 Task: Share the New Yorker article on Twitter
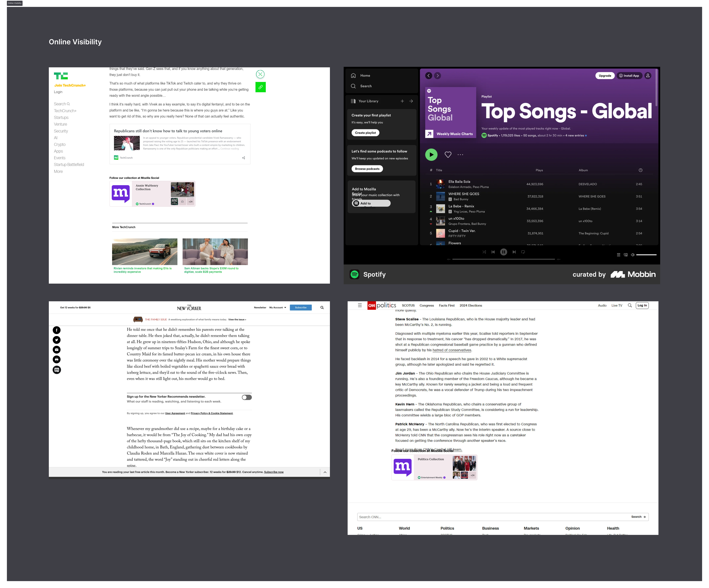pos(56,340)
